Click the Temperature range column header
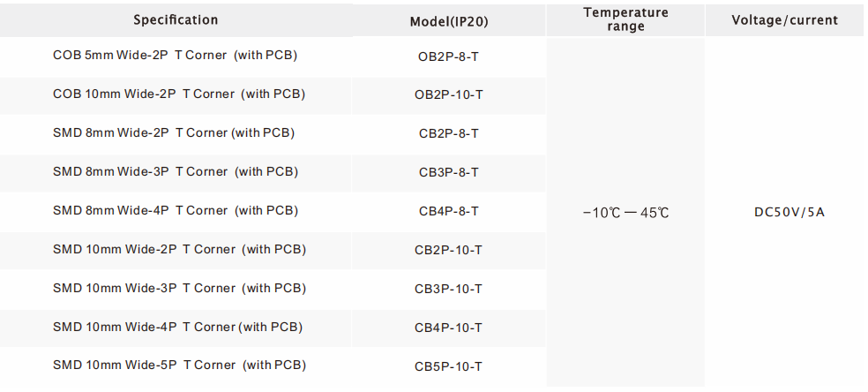Image resolution: width=868 pixels, height=392 pixels. pos(625,19)
